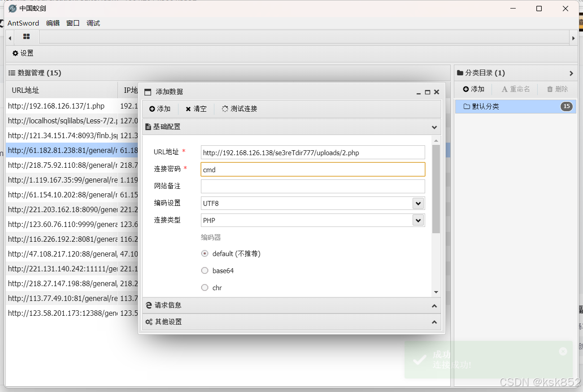583x392 pixels.
Task: Click the 添加 button in dialog toolbar
Action: coord(160,109)
